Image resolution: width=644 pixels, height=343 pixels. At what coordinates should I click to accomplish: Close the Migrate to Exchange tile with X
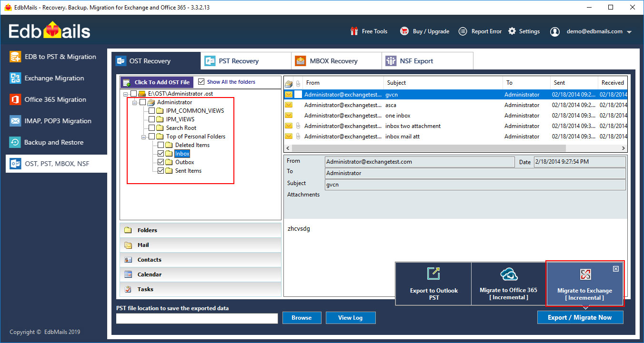tap(616, 269)
